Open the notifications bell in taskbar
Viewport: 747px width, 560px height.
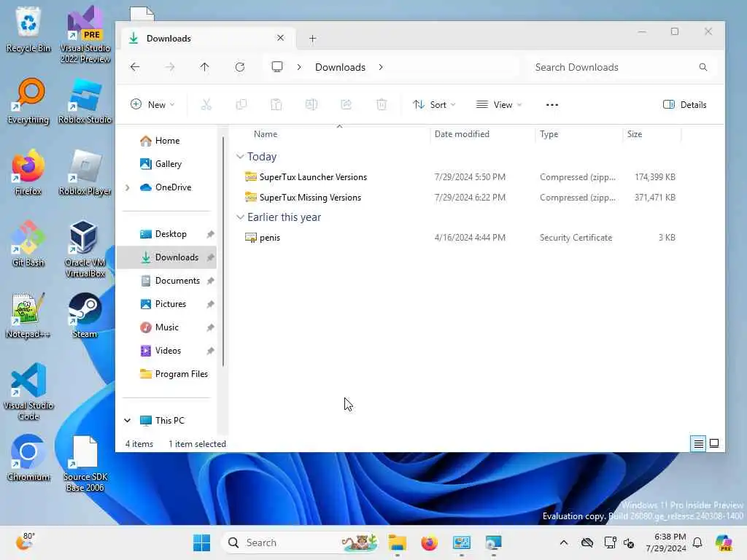697,542
